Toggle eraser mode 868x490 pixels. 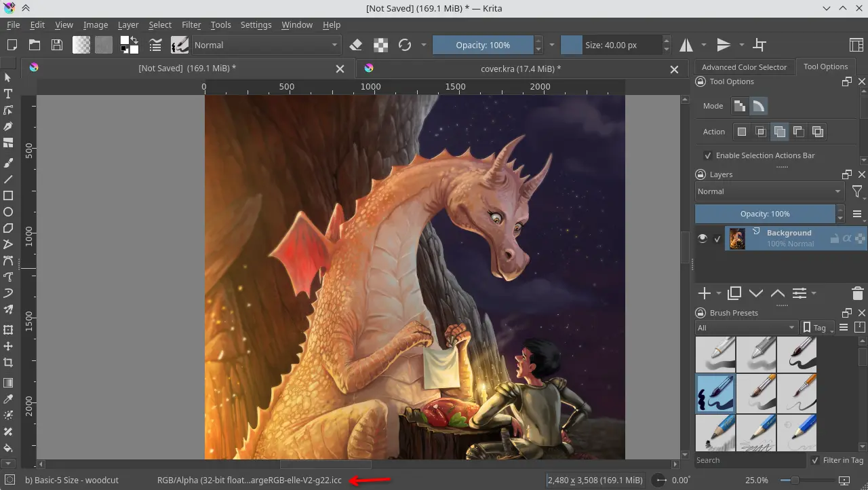pos(356,45)
